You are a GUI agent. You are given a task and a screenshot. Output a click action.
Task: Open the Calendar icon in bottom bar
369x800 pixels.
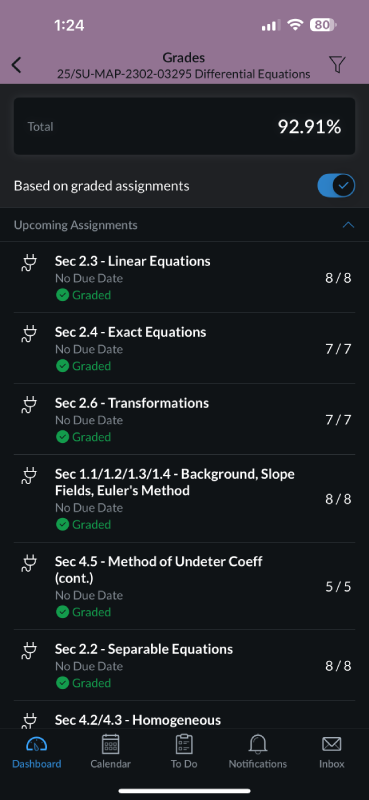(110, 744)
